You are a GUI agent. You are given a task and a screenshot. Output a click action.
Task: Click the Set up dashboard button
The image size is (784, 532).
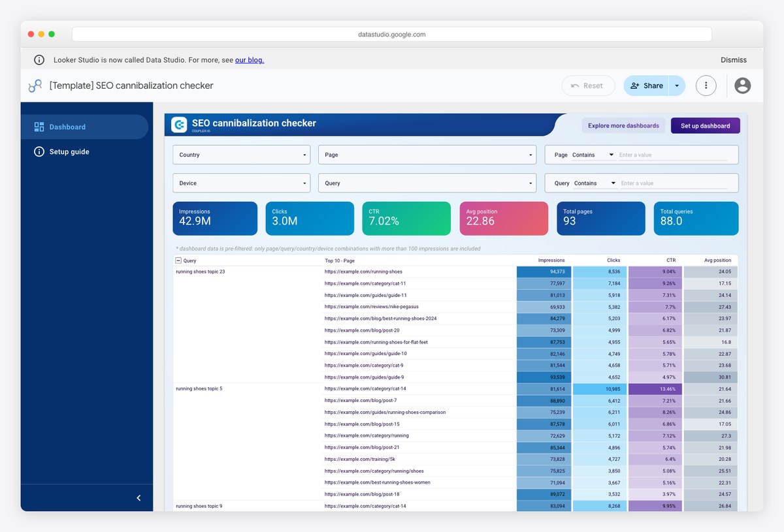[705, 125]
